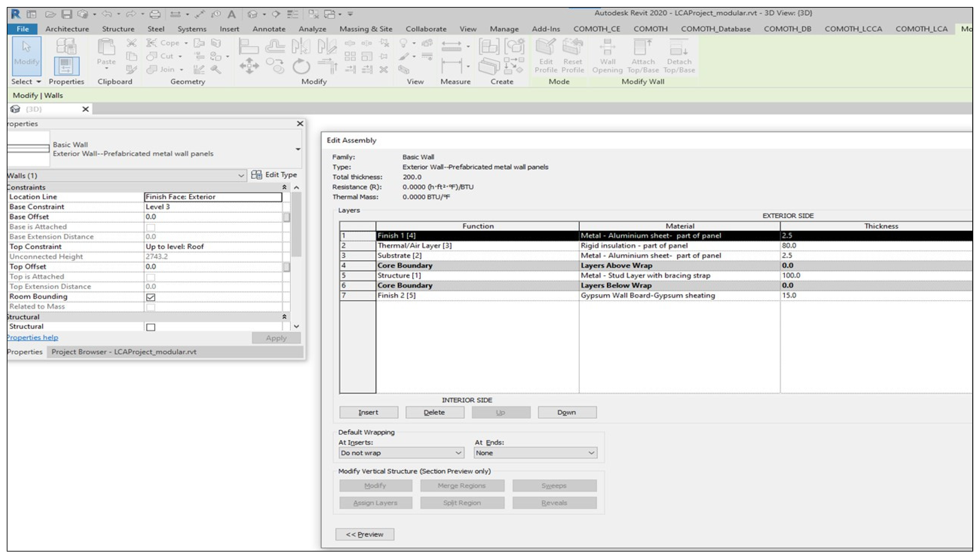The width and height of the screenshot is (980, 559).
Task: Open the Properties help link
Action: pos(33,338)
